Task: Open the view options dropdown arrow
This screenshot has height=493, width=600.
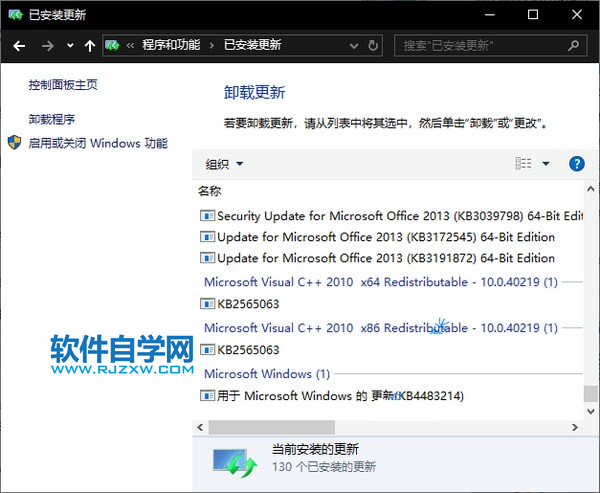Action: tap(546, 164)
